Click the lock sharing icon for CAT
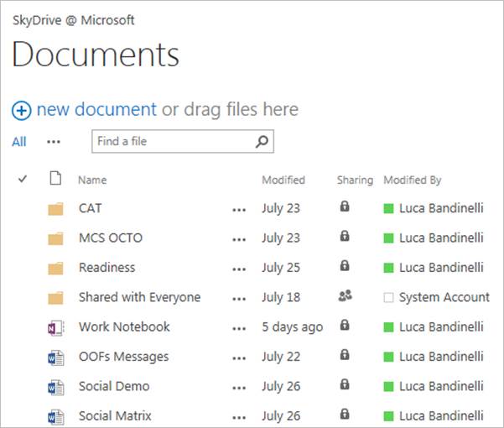This screenshot has height=428, width=504. 345,206
